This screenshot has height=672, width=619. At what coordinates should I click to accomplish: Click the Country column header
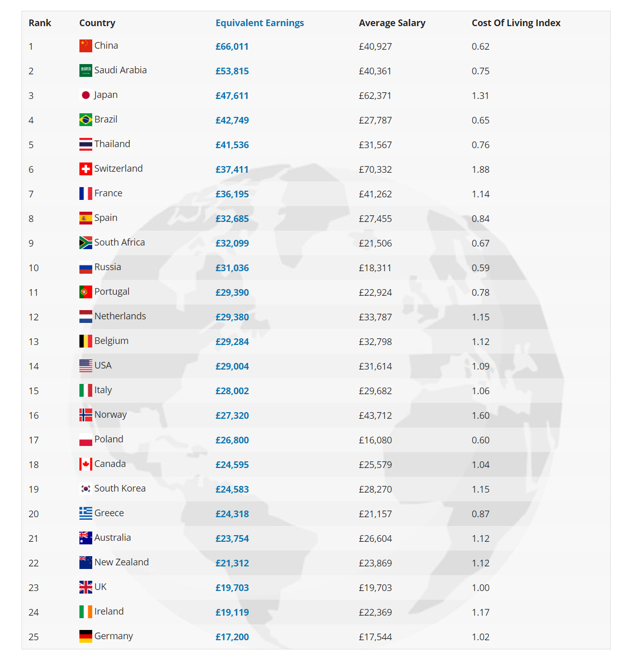97,23
